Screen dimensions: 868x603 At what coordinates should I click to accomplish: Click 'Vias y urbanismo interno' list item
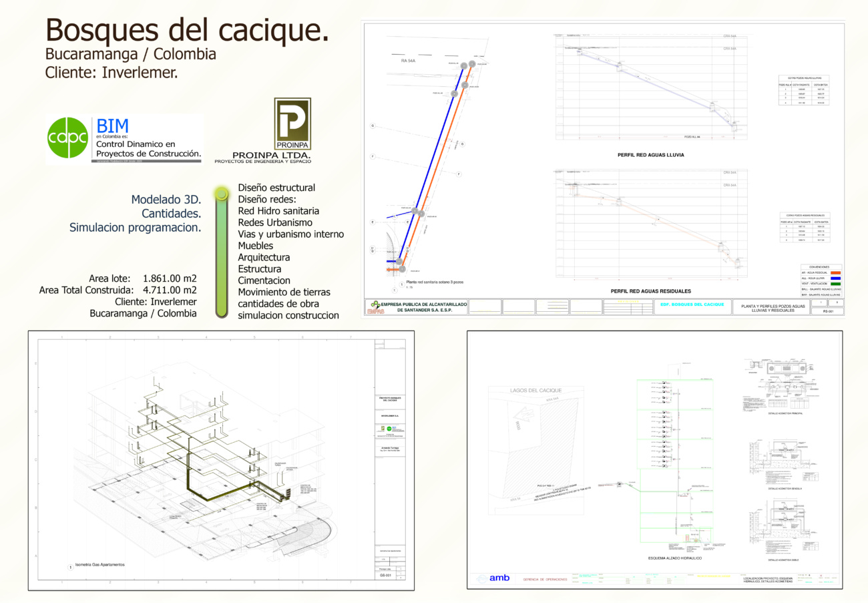point(291,234)
